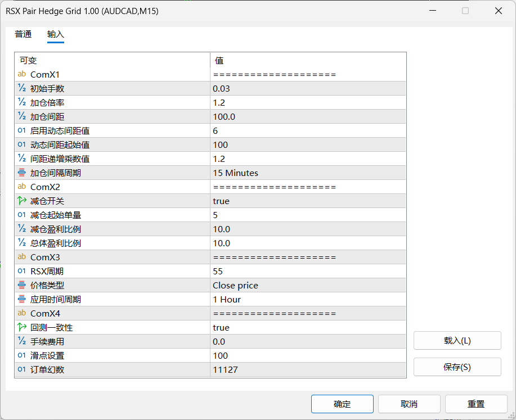This screenshot has height=420, width=516.
Task: Confirm settings with the 确定 button
Action: click(x=342, y=404)
